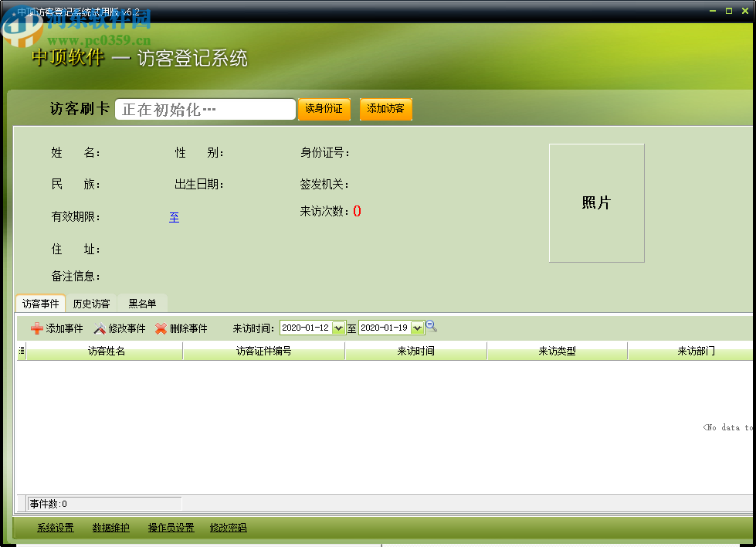Click the 来访时间 column header
The width and height of the screenshot is (756, 547).
tap(415, 351)
